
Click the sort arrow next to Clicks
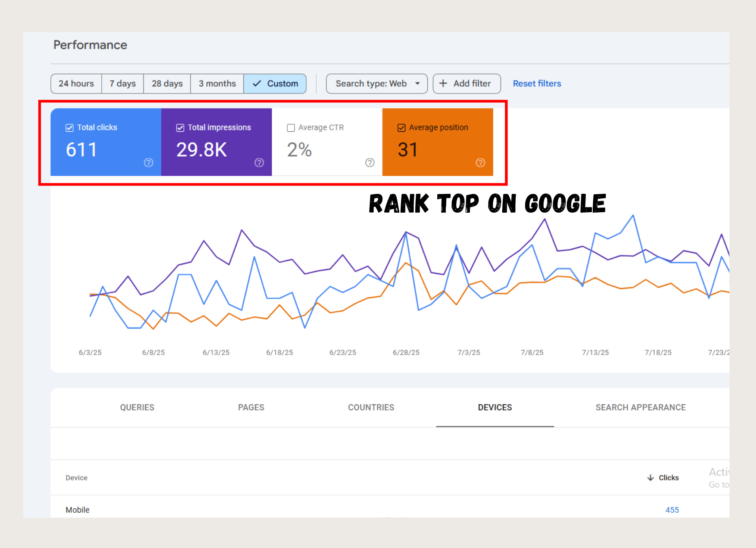650,477
